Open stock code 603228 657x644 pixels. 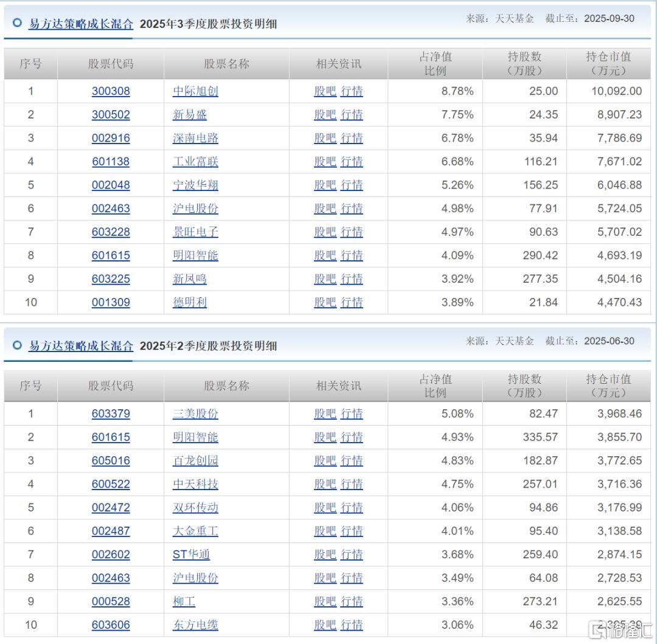[x=111, y=232]
